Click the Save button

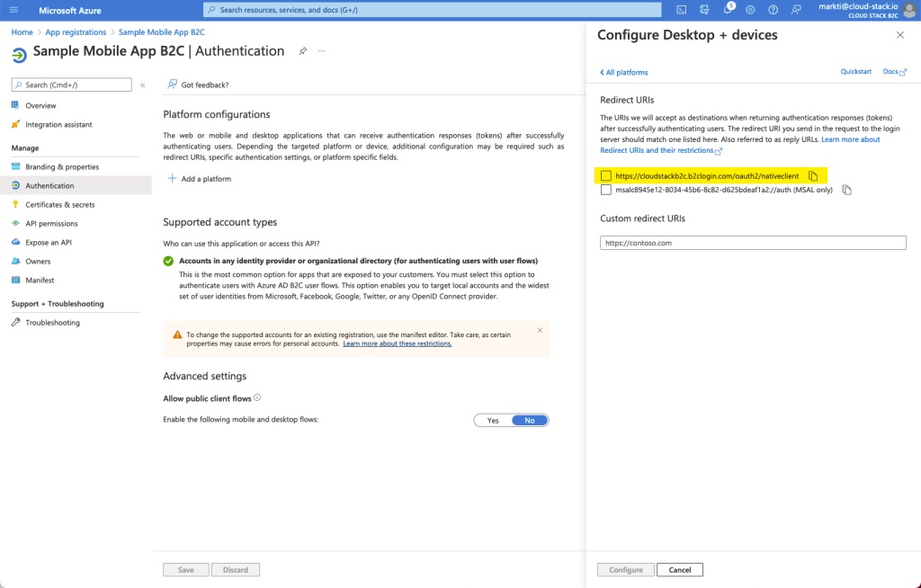[185, 570]
